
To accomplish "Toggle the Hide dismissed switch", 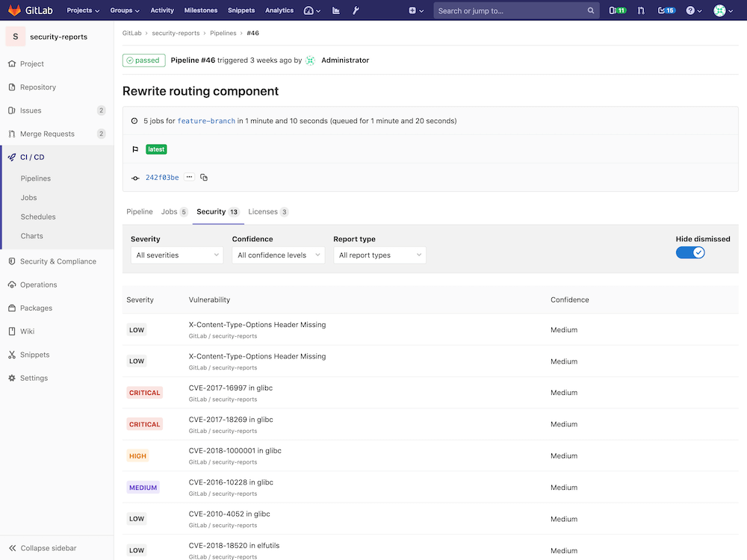I will tap(690, 252).
